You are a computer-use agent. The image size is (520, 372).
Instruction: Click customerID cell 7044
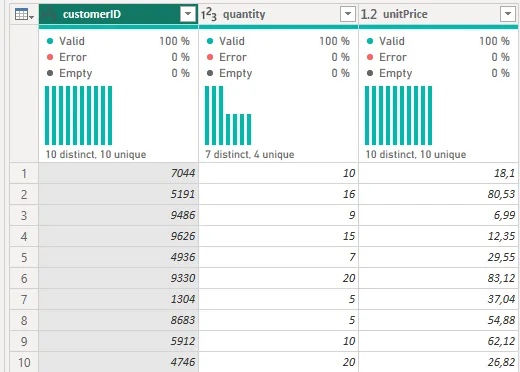pos(118,173)
